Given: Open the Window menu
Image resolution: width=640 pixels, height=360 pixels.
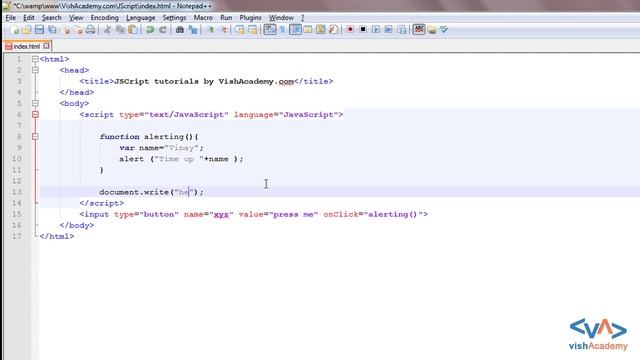Looking at the screenshot, I should (281, 18).
